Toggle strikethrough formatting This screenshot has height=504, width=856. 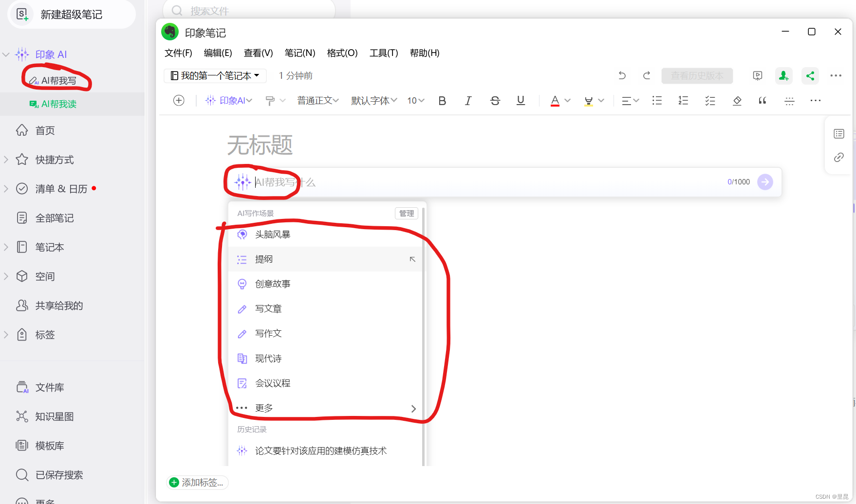coord(495,101)
